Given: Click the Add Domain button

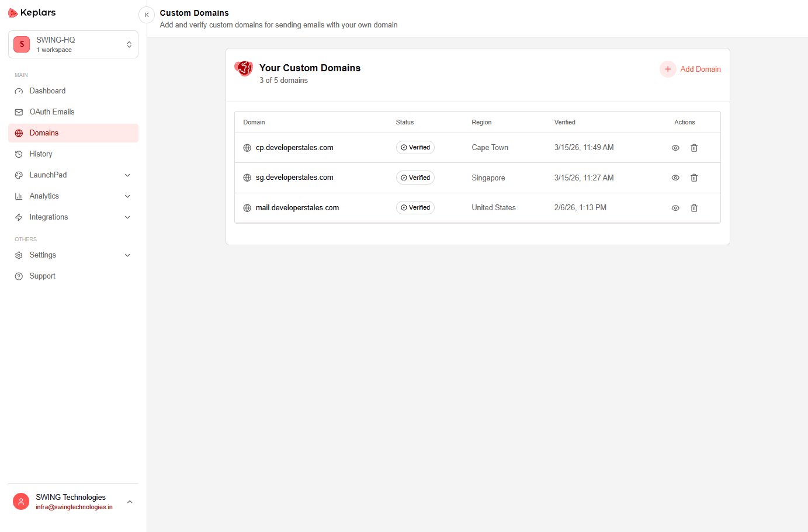Looking at the screenshot, I should [x=690, y=69].
